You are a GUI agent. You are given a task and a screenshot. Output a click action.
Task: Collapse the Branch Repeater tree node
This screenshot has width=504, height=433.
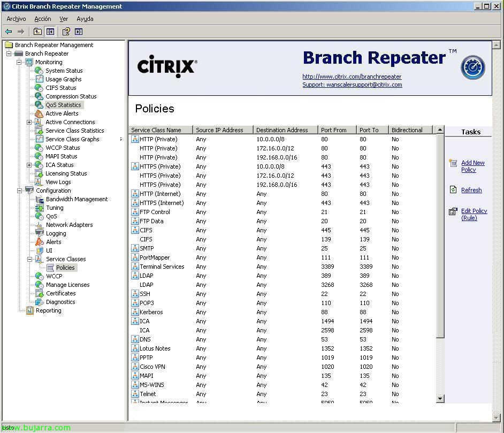pos(9,54)
